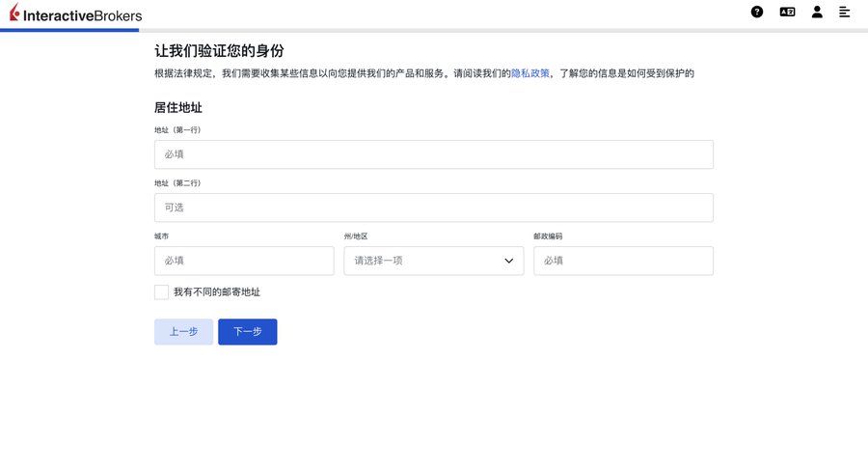The width and height of the screenshot is (868, 471).
Task: Open the user account profile icon
Action: click(x=817, y=12)
